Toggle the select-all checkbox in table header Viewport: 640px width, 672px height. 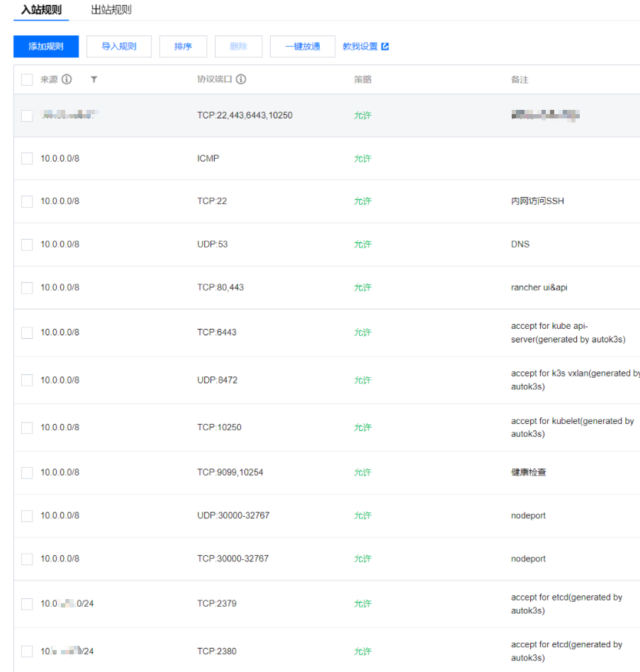tap(27, 79)
